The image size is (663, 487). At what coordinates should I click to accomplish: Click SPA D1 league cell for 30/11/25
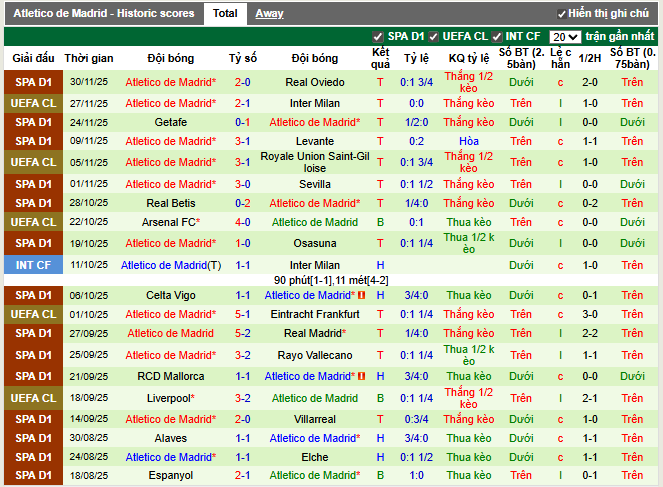33,82
